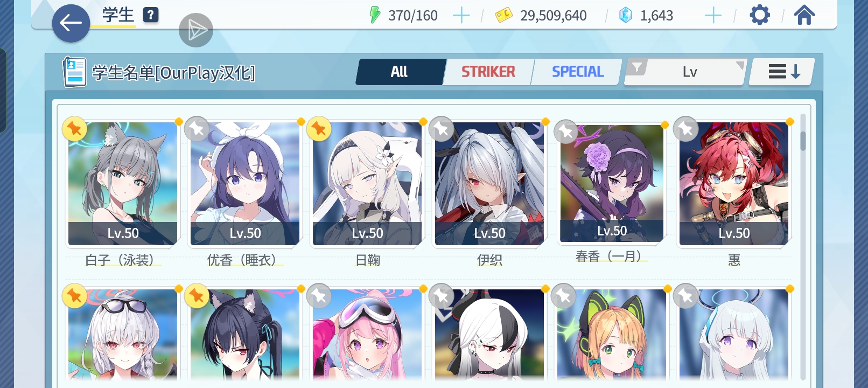This screenshot has width=868, height=388.
Task: Open the settings gear
Action: coord(760,15)
